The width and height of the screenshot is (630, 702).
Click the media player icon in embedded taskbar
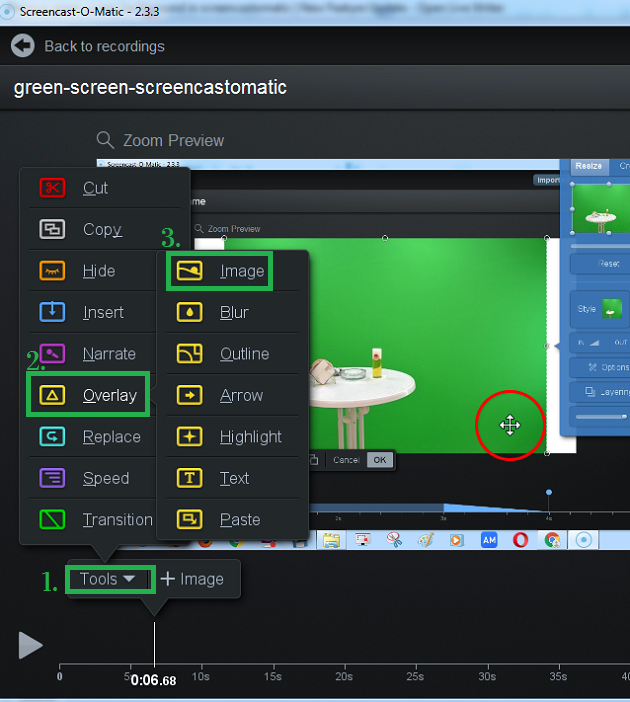pyautogui.click(x=456, y=540)
